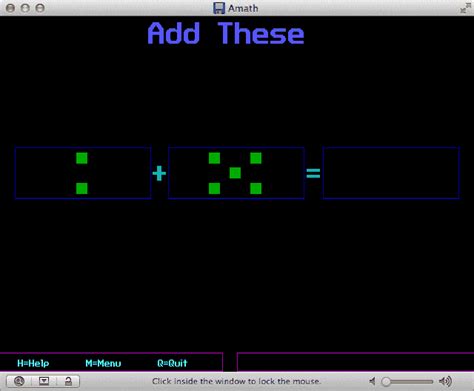The image size is (474, 391).
Task: Click the bottom green square in two-dot box
Action: point(82,188)
